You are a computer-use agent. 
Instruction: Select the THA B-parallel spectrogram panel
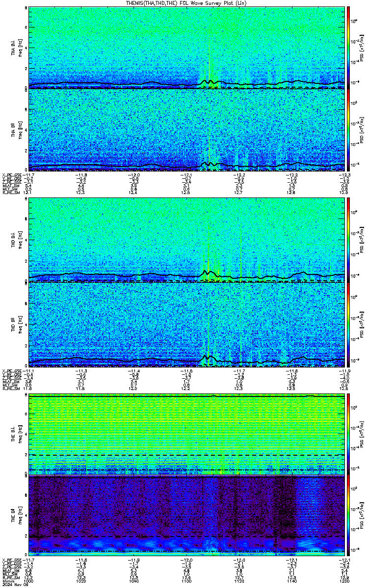point(186,130)
